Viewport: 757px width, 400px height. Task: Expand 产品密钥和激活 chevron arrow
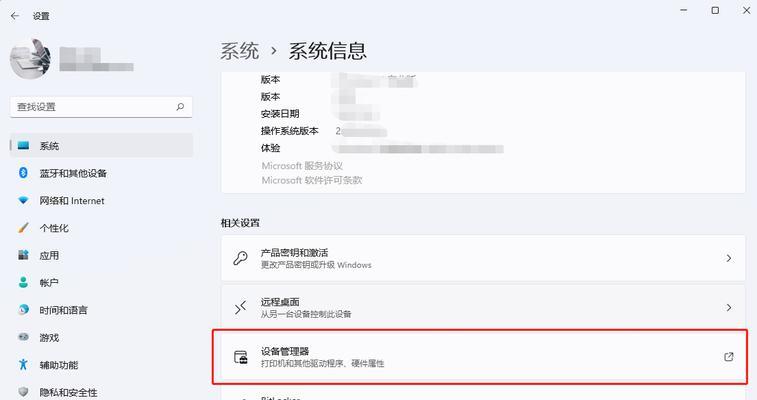click(729, 258)
